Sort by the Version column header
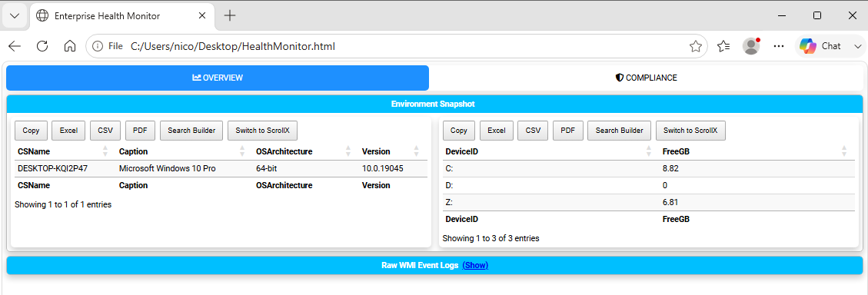The height and width of the screenshot is (295, 868). [392, 151]
